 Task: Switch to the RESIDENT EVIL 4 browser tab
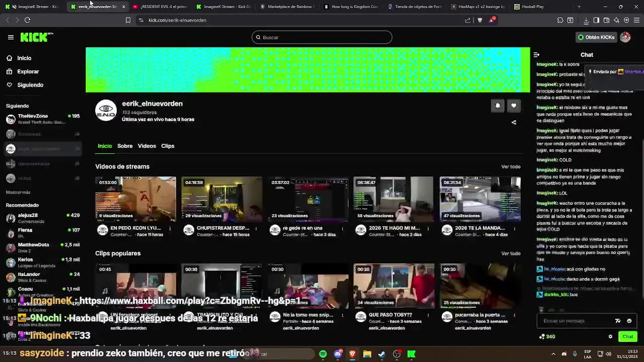click(x=160, y=7)
